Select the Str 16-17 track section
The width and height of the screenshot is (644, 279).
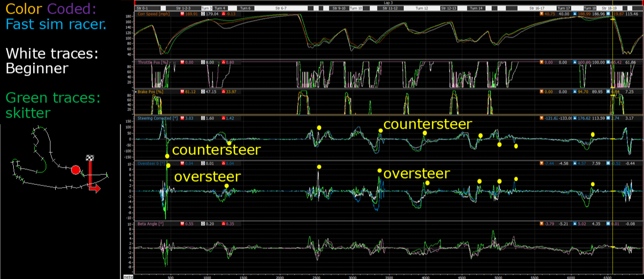tap(538, 9)
